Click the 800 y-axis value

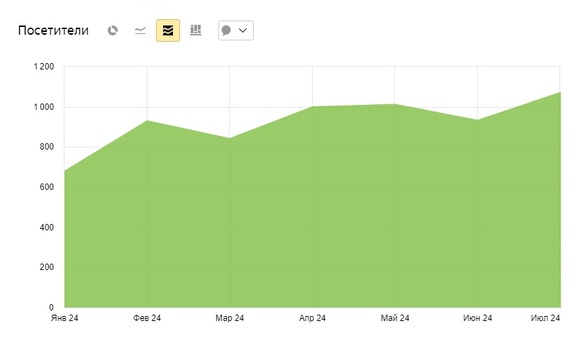[x=47, y=147]
